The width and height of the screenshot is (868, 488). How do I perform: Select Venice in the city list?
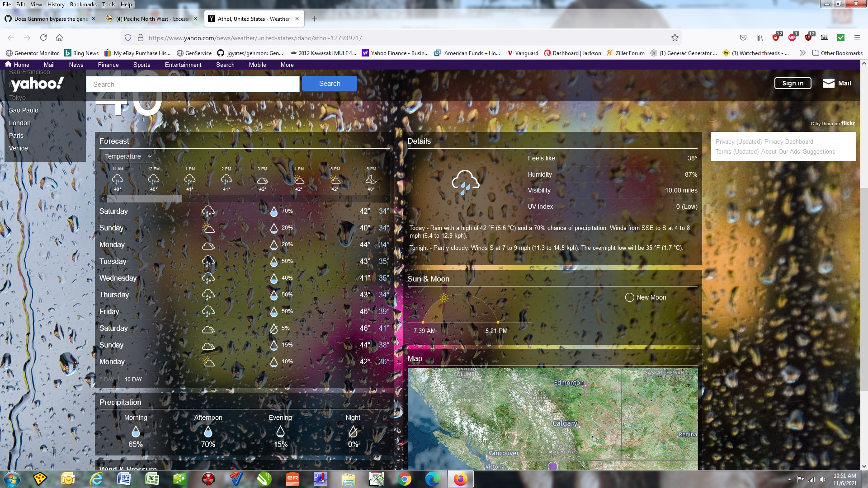click(19, 148)
